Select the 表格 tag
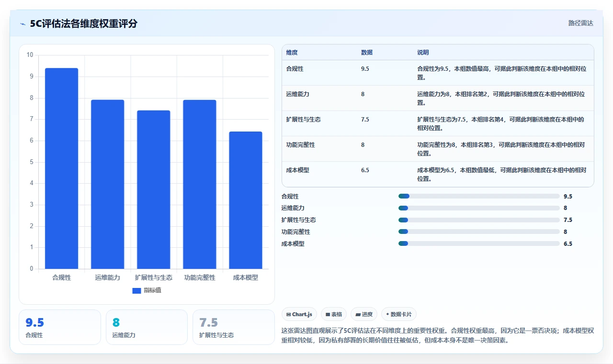The image size is (613, 364). [x=334, y=314]
